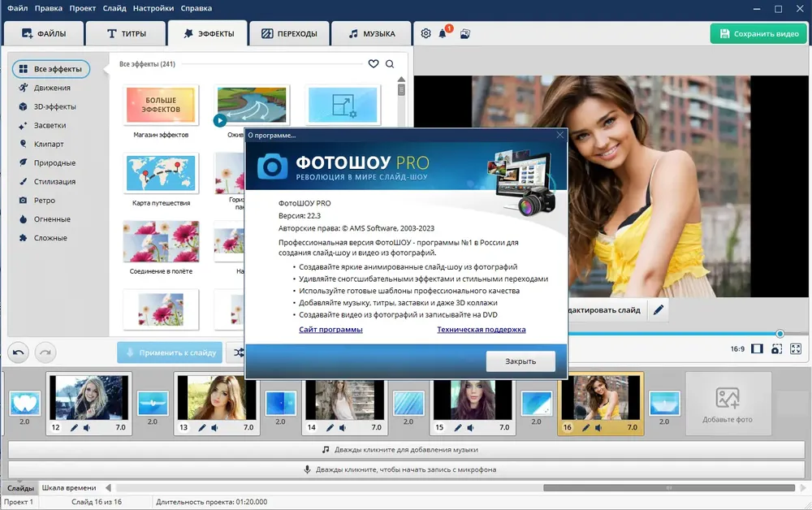Screen dimensions: 812x510
Task: Enter fullscreen preview mode
Action: pos(796,348)
